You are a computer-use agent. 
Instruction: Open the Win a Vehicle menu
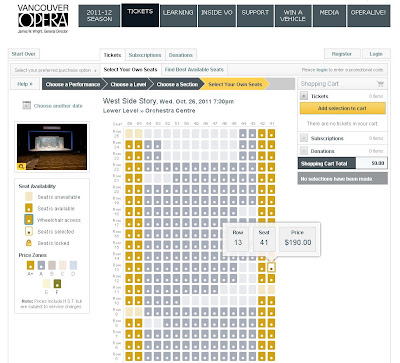[293, 16]
